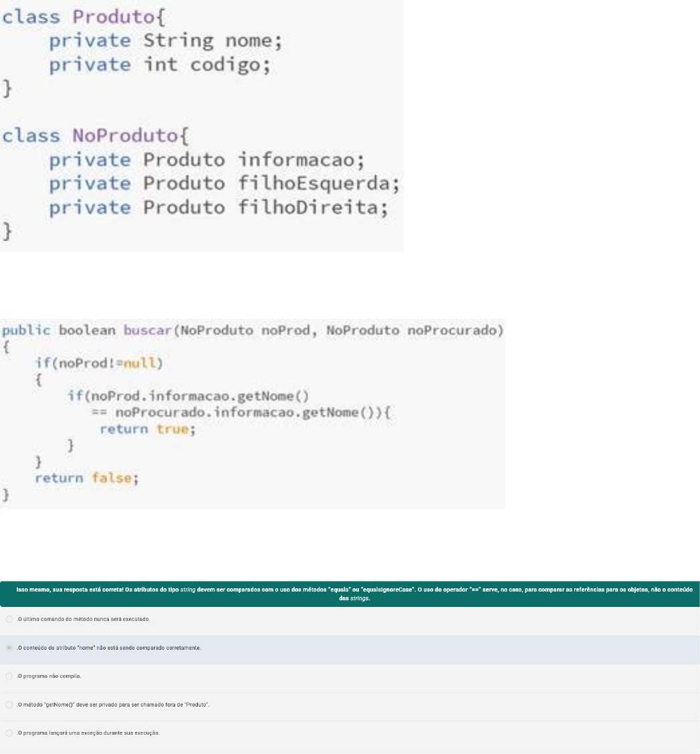
Task: Click 'private int codigo;' in the code
Action: coord(160,65)
